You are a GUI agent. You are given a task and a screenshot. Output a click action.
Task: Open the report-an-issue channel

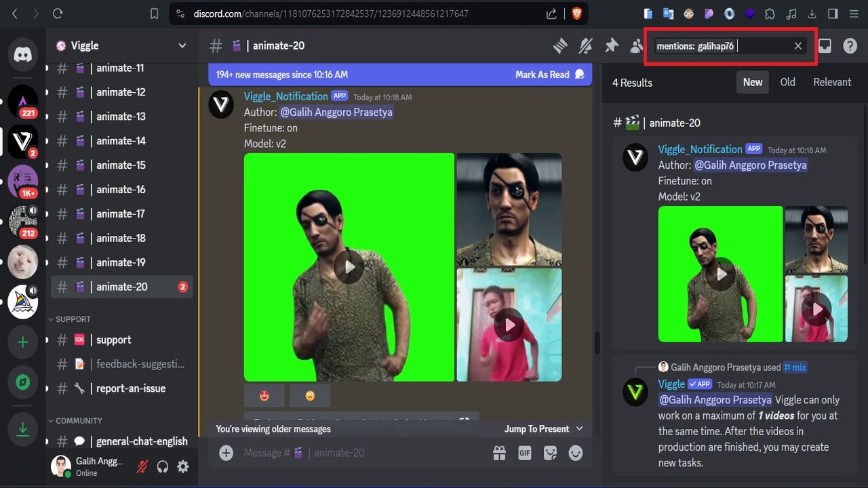121,389
